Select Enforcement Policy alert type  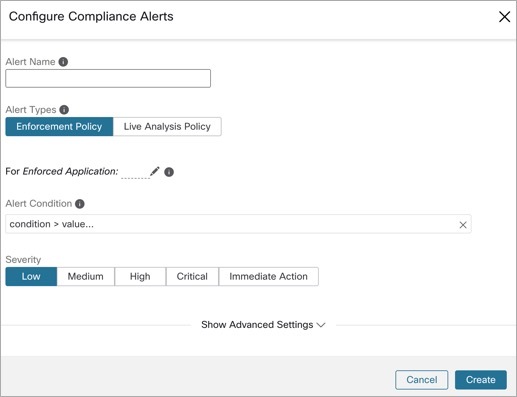(x=59, y=127)
